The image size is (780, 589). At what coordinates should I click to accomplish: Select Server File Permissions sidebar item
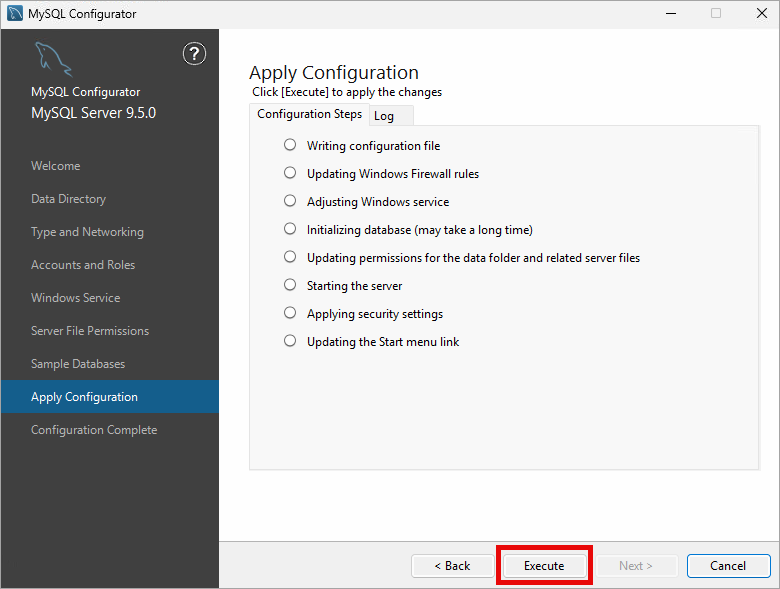coord(90,331)
